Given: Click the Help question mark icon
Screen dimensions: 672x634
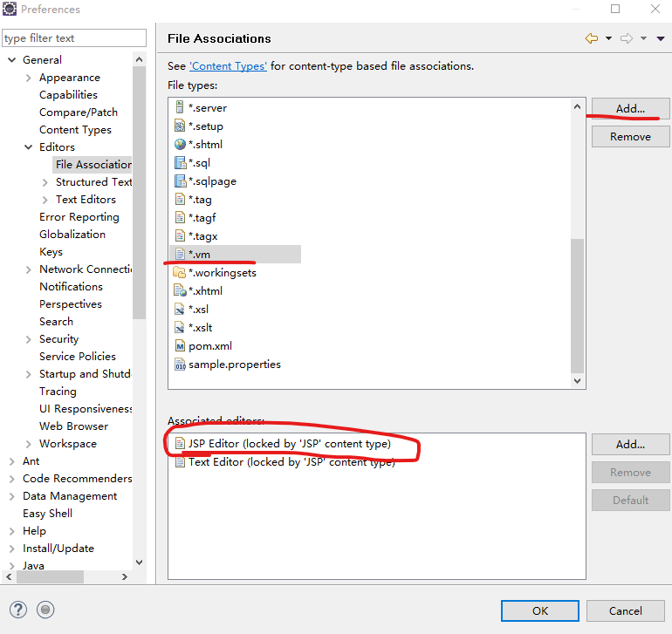Looking at the screenshot, I should (18, 610).
